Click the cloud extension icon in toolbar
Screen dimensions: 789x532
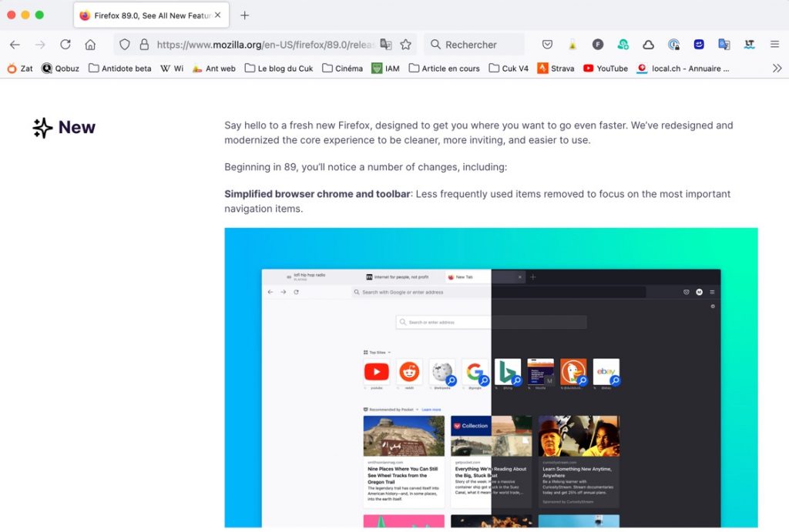click(x=648, y=45)
